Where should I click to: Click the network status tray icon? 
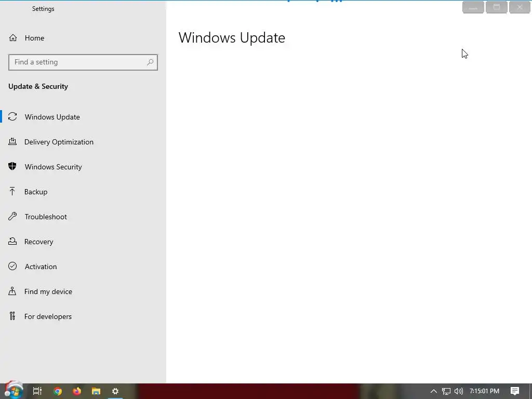pyautogui.click(x=446, y=391)
